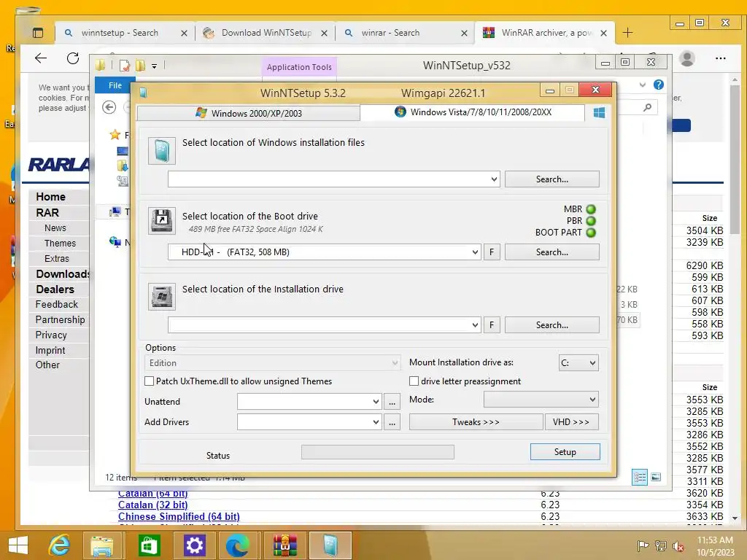747x560 pixels.
Task: Open VHD >>> options
Action: pyautogui.click(x=571, y=422)
